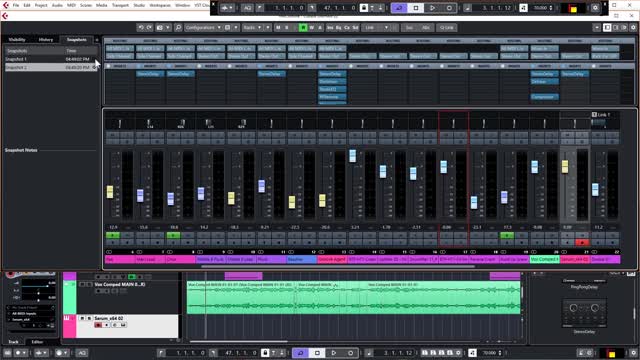Click the yellow fader handle of the Serum_x64 channel

tap(565, 166)
